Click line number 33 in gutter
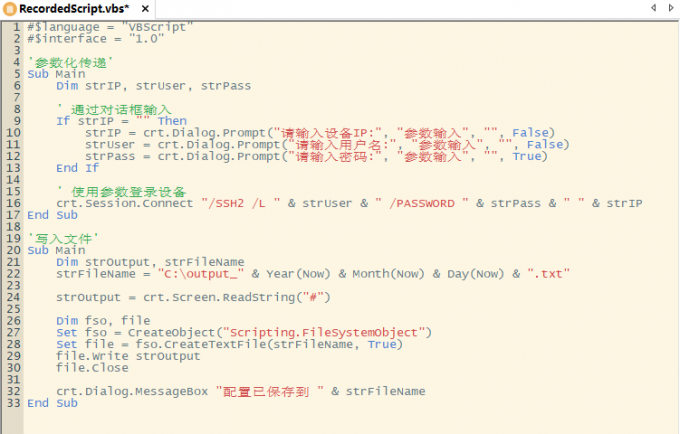This screenshot has height=434, width=680. pyautogui.click(x=13, y=403)
